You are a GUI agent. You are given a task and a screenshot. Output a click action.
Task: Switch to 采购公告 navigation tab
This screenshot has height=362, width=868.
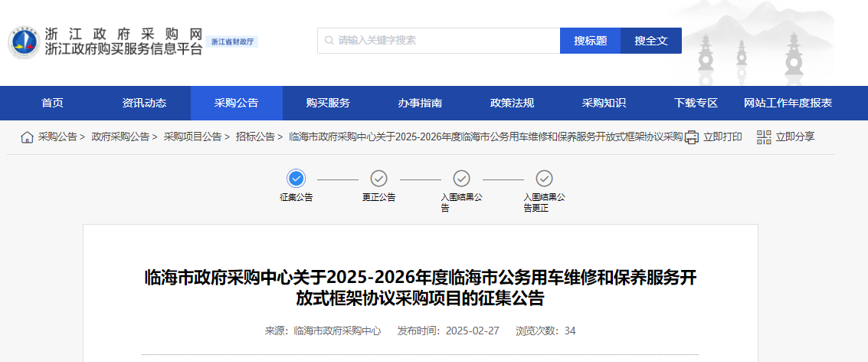pyautogui.click(x=236, y=104)
